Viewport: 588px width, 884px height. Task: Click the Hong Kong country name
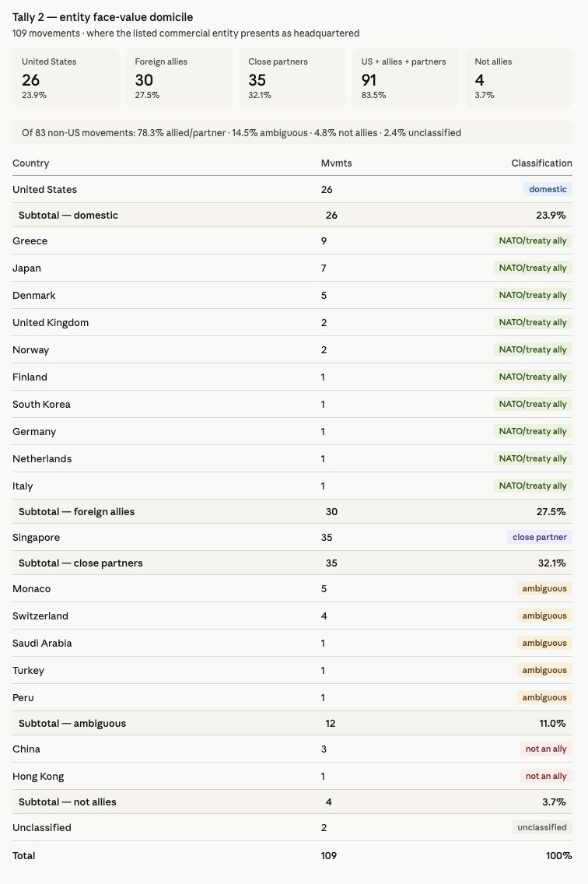(x=38, y=777)
